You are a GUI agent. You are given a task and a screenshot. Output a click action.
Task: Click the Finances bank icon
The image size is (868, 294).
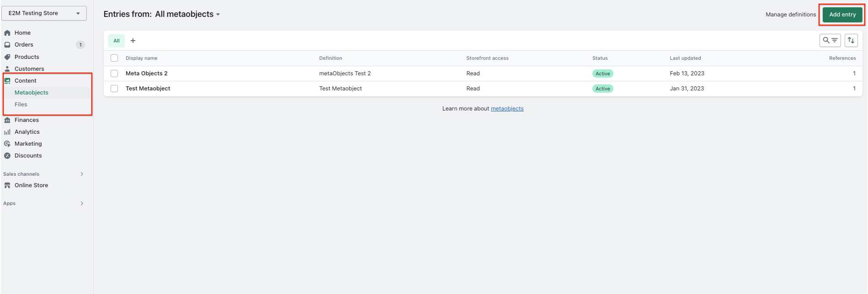coord(7,120)
